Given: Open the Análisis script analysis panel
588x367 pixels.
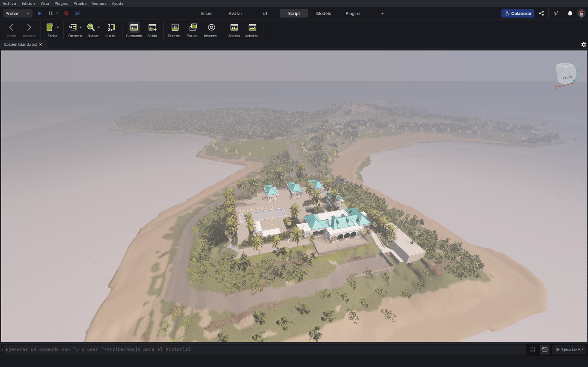Looking at the screenshot, I should point(234,30).
